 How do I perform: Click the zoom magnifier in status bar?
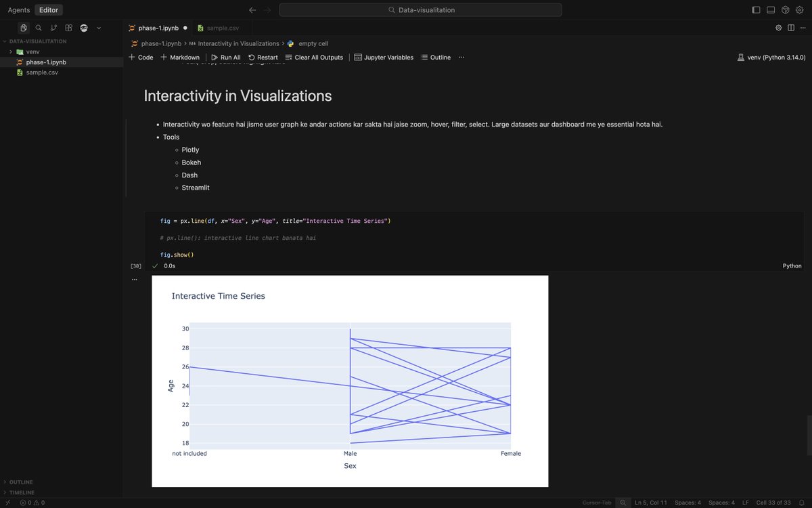(x=623, y=503)
